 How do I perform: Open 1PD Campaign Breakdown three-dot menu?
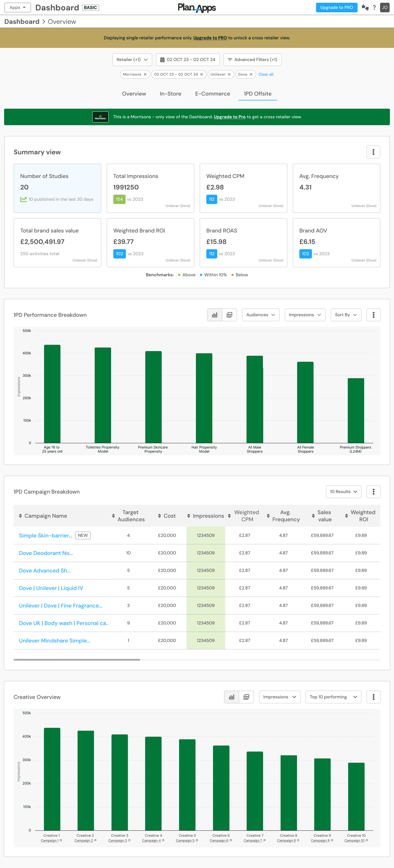click(x=373, y=492)
